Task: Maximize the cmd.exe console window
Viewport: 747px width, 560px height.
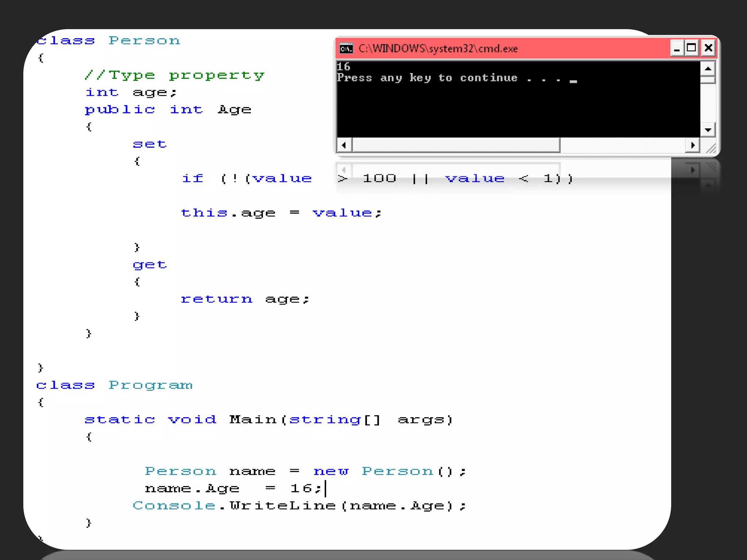Action: pos(692,48)
